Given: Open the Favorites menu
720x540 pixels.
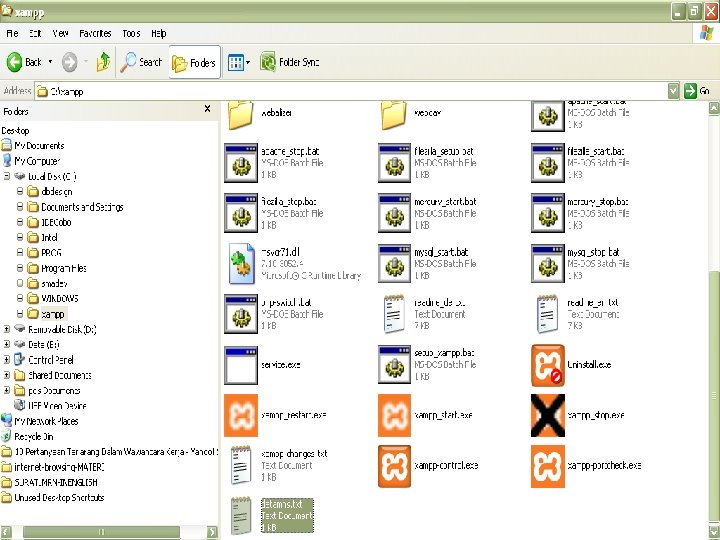Looking at the screenshot, I should point(95,33).
